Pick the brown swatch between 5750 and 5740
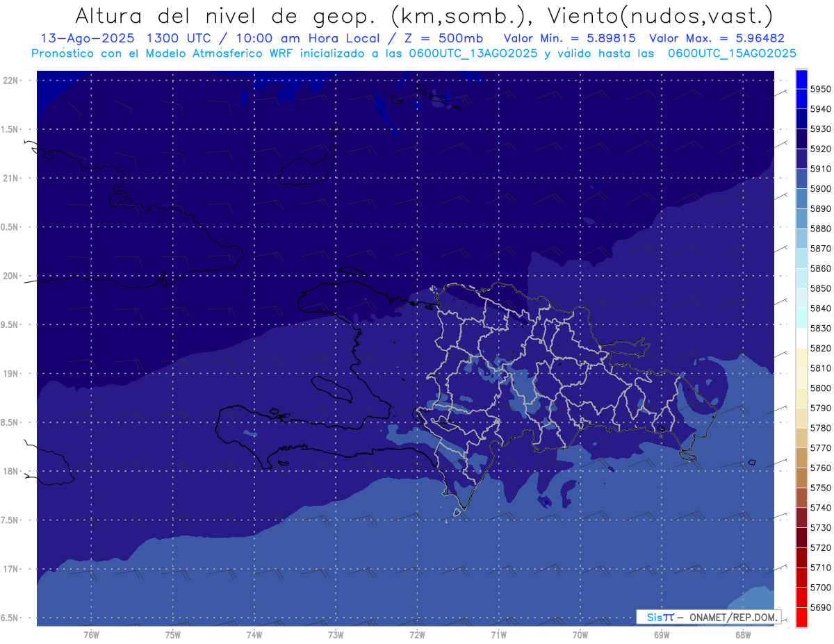The height and width of the screenshot is (644, 834). coord(801,497)
